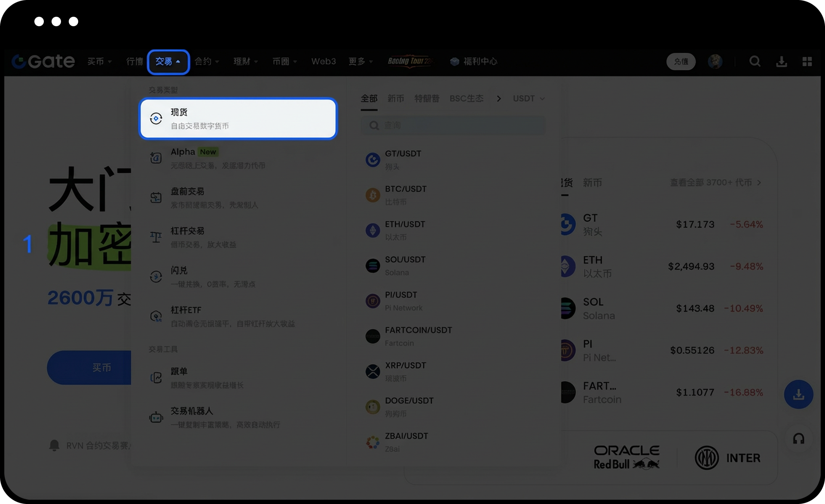Select 现货 spot trading menu entry

click(238, 119)
